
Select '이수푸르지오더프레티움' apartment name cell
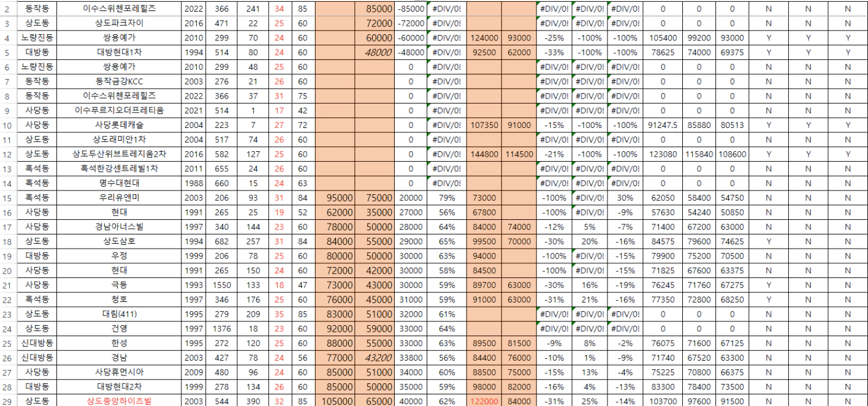tap(119, 110)
